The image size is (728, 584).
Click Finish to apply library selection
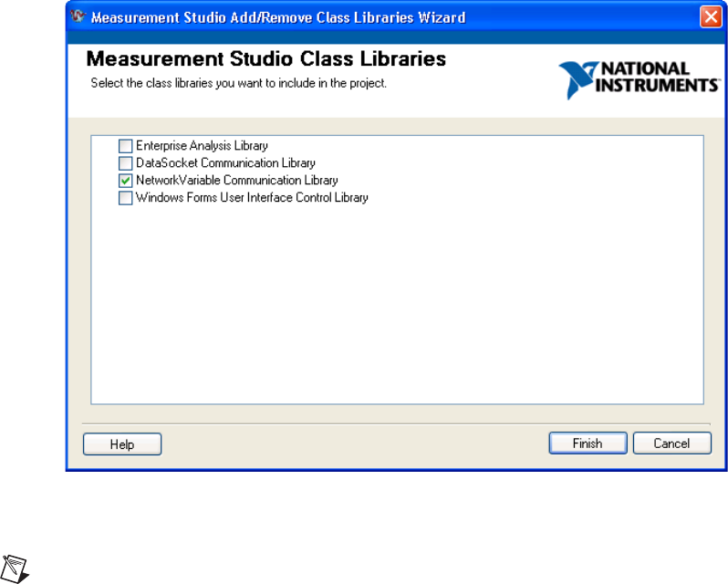588,443
